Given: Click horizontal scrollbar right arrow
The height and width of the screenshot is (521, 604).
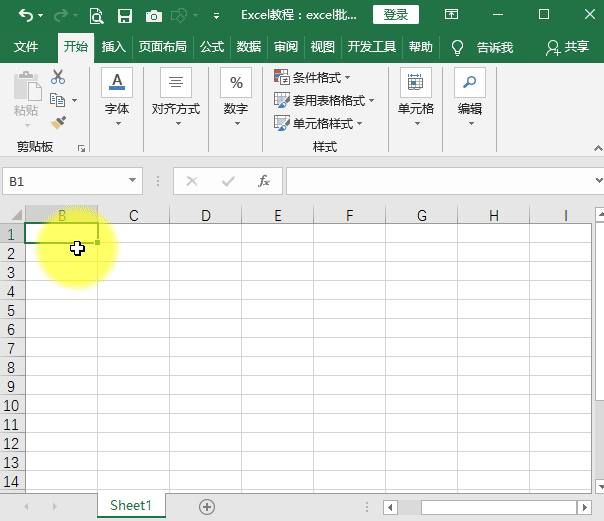Looking at the screenshot, I should click(584, 507).
